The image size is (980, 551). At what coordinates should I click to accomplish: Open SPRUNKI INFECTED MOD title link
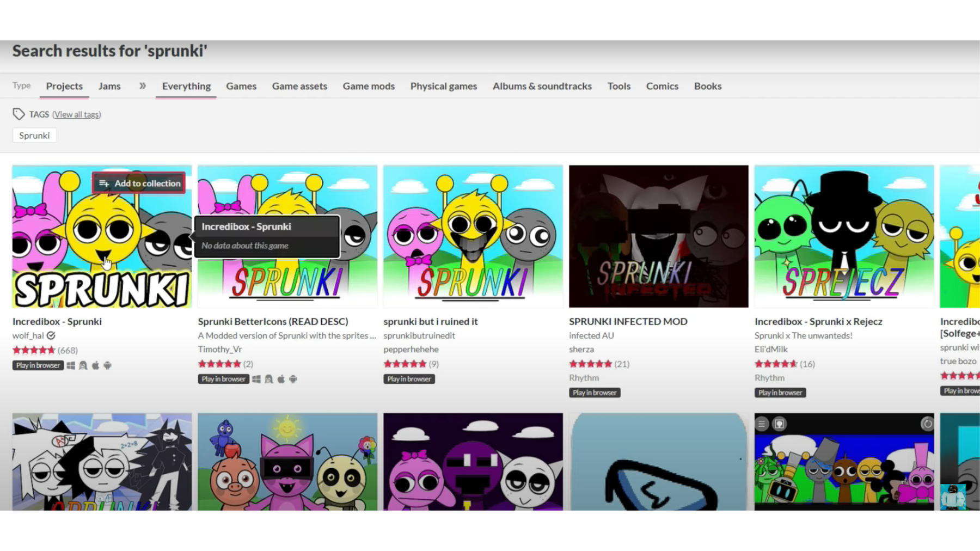tap(628, 321)
